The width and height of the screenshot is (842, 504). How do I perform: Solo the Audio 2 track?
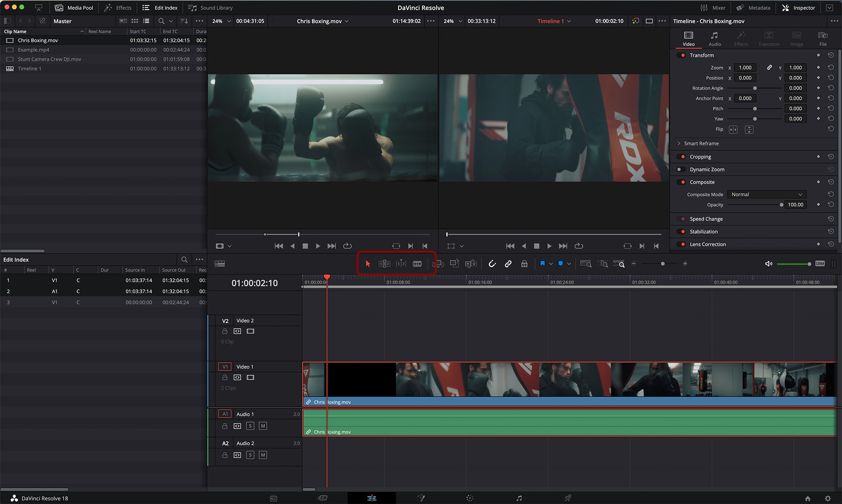(x=250, y=455)
